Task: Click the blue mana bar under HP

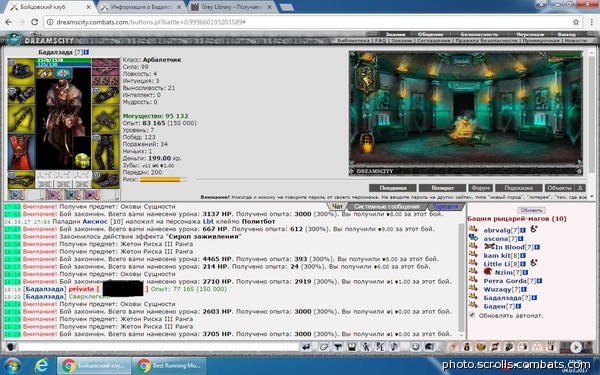Action: point(64,65)
